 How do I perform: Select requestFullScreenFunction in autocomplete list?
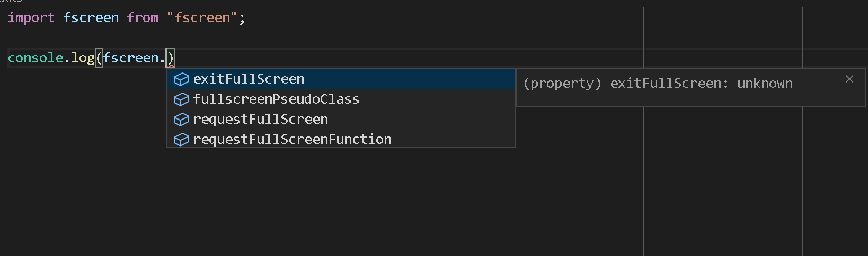pyautogui.click(x=341, y=139)
